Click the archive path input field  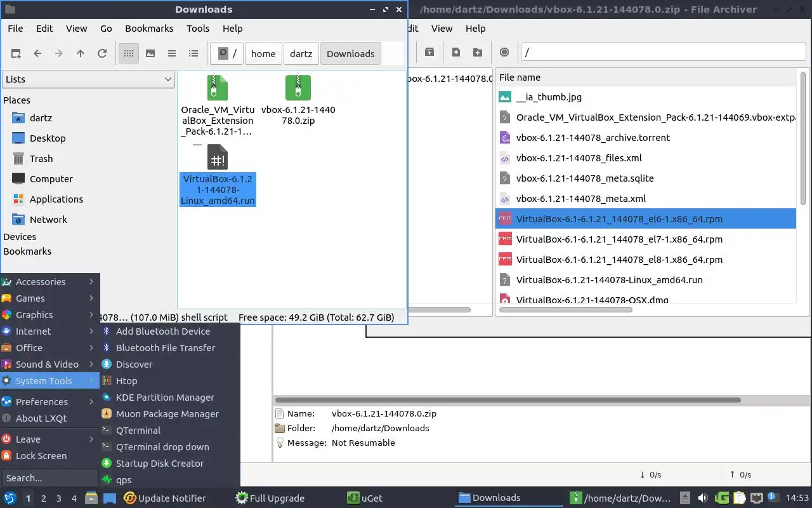[x=663, y=53]
